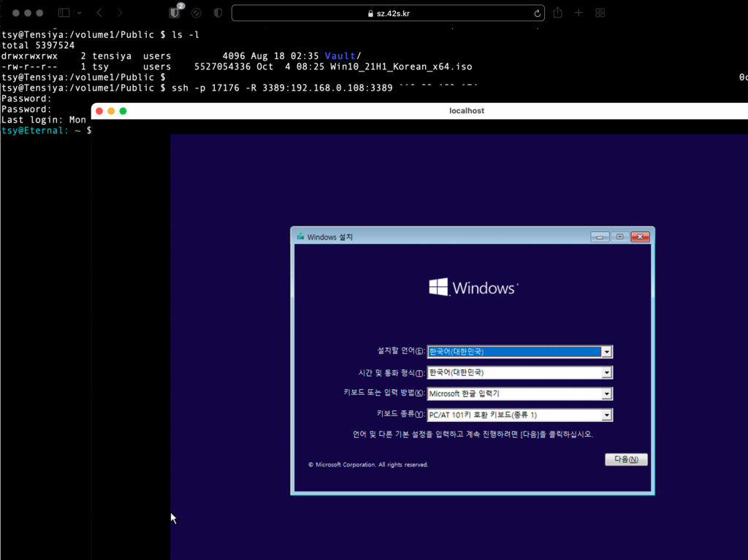
Task: Click the 'total 5397524' terminal line
Action: point(38,45)
